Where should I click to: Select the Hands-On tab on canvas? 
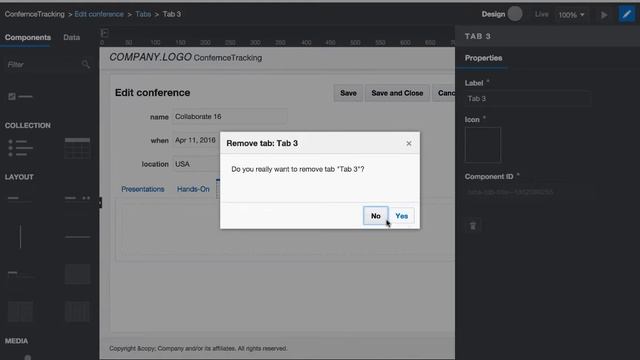pos(193,189)
